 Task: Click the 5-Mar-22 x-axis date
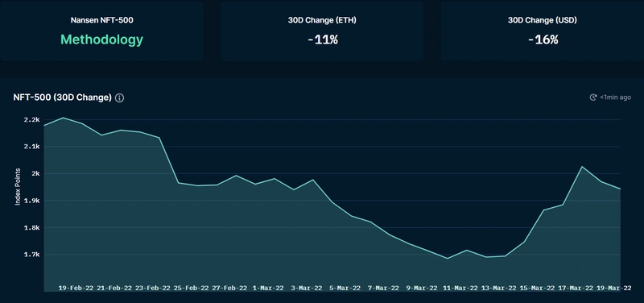click(x=345, y=288)
